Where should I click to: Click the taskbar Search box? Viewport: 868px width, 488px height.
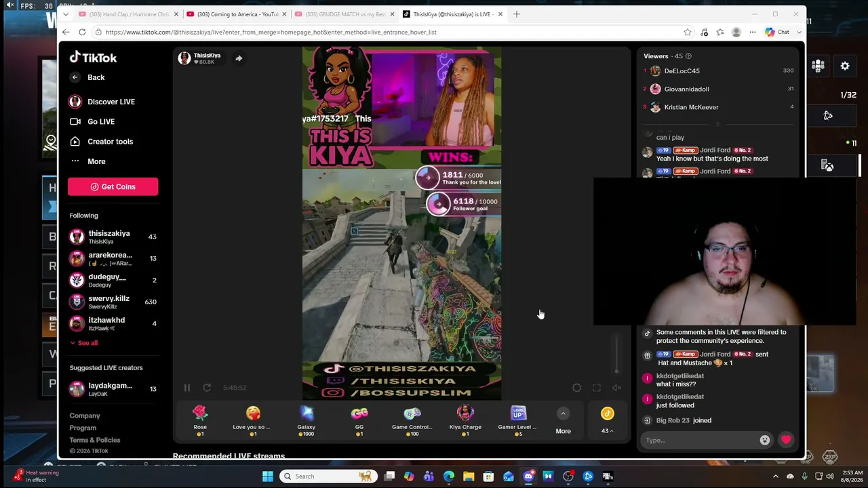[328, 476]
